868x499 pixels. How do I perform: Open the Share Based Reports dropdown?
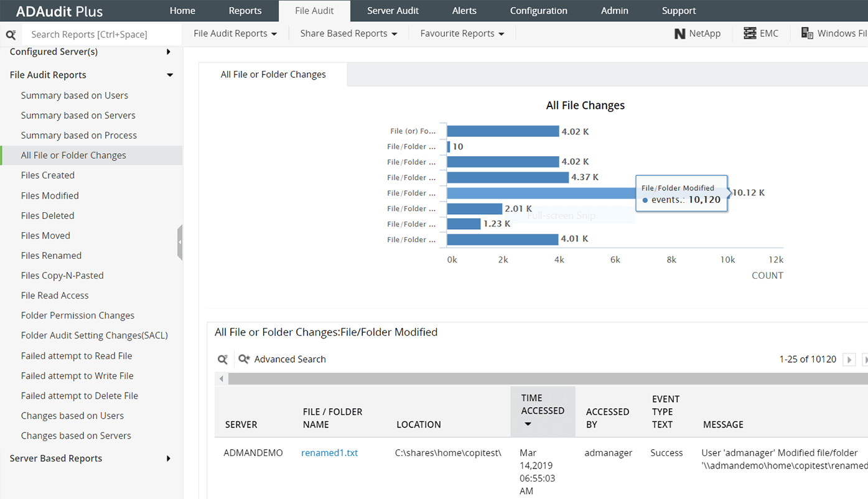(348, 34)
